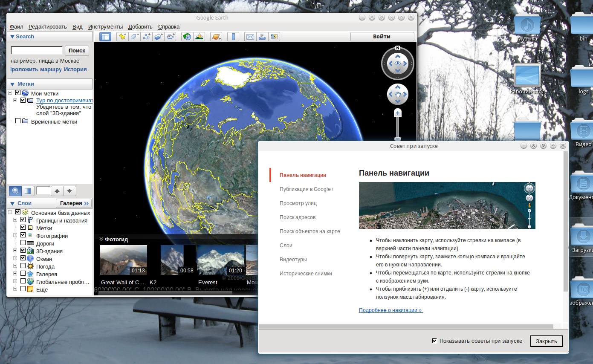The height and width of the screenshot is (364, 593).
Task: Select Просмотр улиц tip section
Action: [298, 203]
